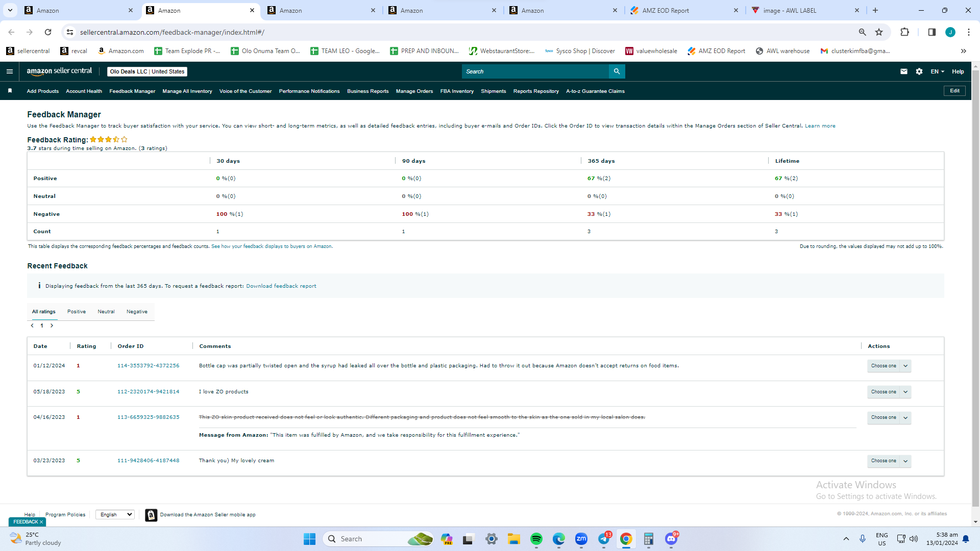Open the EN language dropdown
Screen dimensions: 980x551
tap(937, 71)
